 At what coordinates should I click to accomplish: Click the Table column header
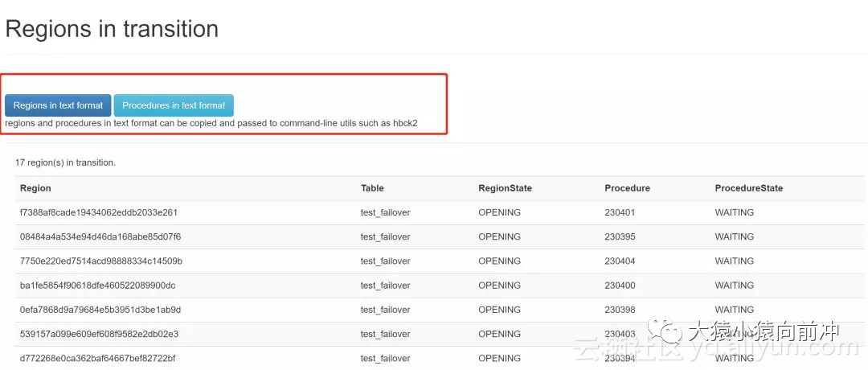(372, 188)
